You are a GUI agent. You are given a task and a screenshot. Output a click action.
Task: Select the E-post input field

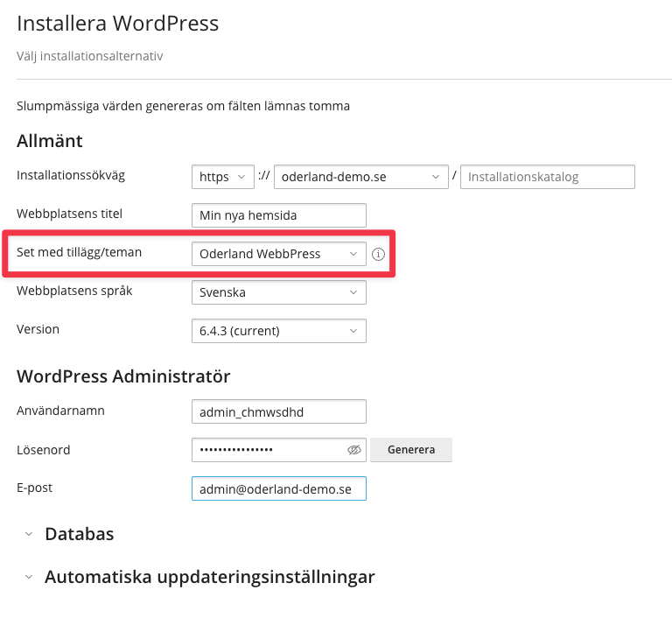278,488
